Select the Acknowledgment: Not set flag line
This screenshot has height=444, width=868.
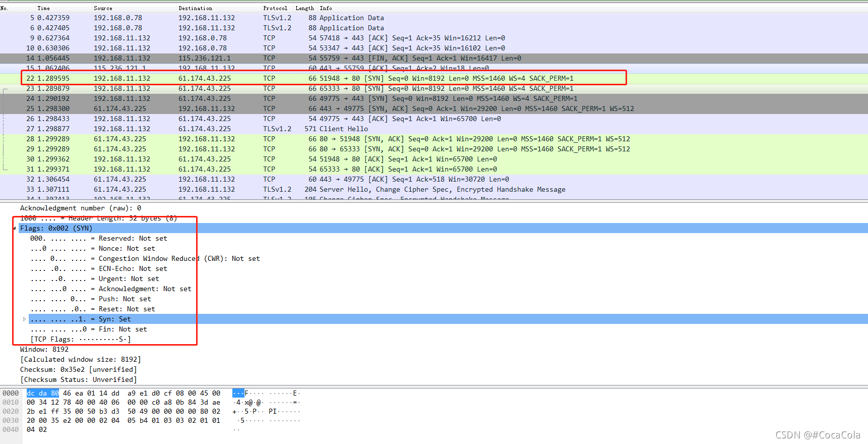(x=110, y=289)
